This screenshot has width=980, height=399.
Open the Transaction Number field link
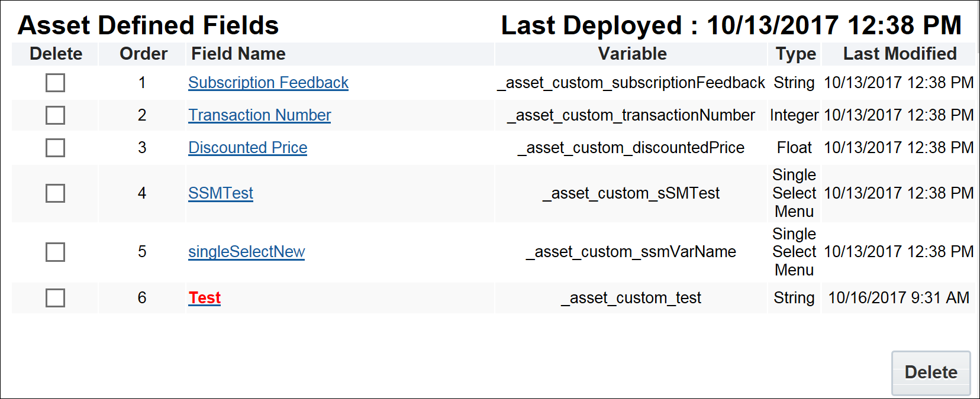coord(259,115)
